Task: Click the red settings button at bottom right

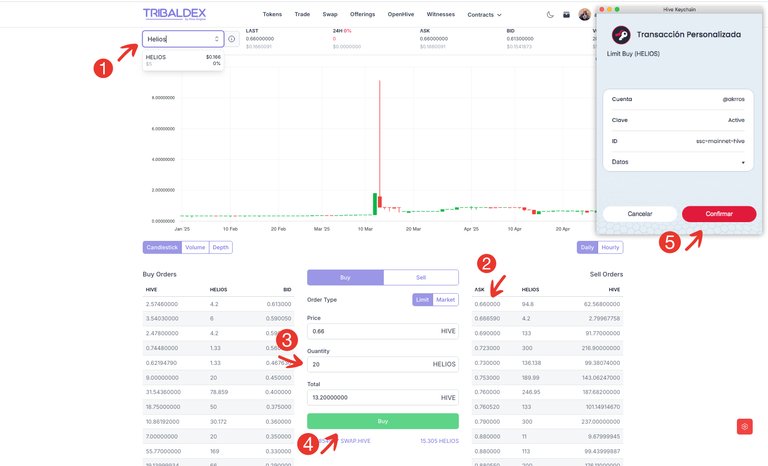Action: [x=744, y=426]
